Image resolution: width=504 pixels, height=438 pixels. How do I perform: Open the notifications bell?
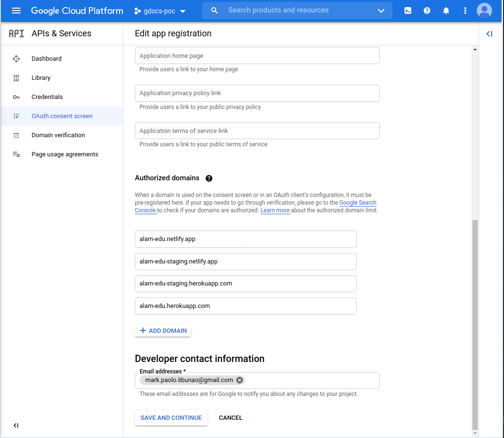tap(446, 11)
